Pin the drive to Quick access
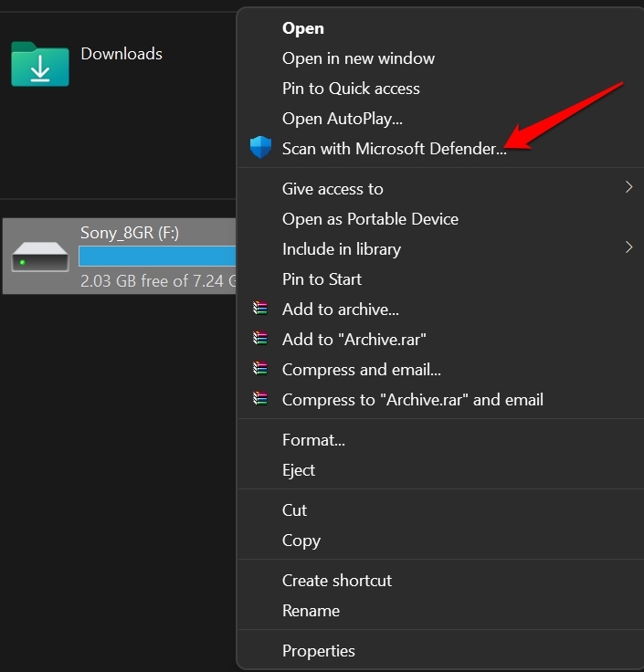Viewport: 644px width, 672px height. pyautogui.click(x=351, y=89)
